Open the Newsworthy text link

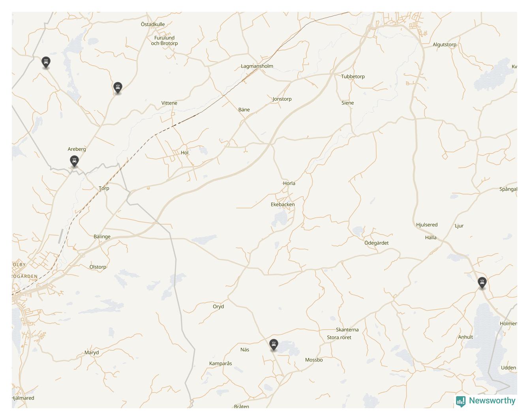pos(492,401)
